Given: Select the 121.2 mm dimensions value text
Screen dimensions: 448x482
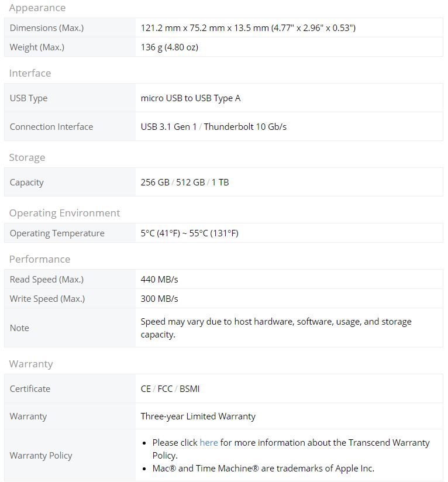Looking at the screenshot, I should coord(248,27).
